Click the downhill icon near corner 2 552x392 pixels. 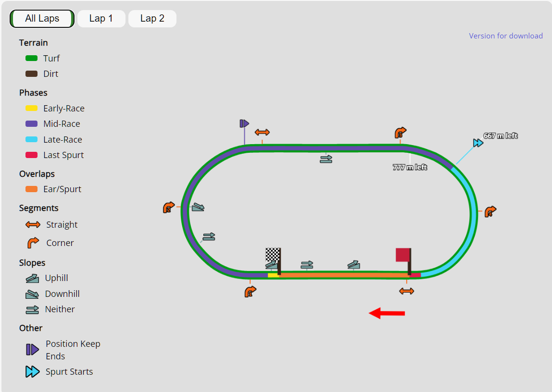(x=198, y=207)
